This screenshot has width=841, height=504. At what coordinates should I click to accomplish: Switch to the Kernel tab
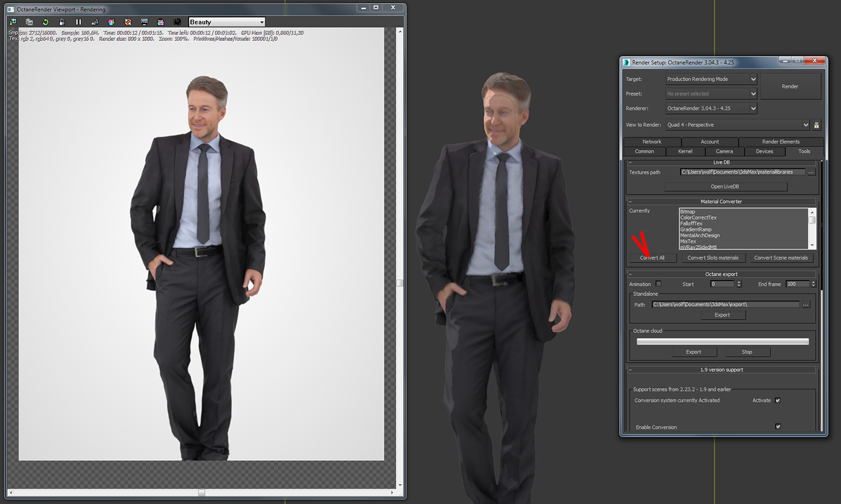(x=685, y=151)
